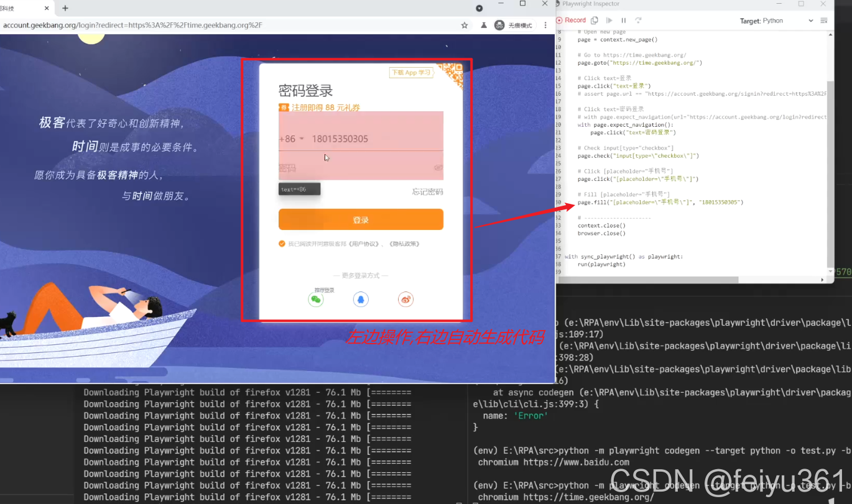Image resolution: width=852 pixels, height=504 pixels.
Task: Copy generated code in Playwright Inspector
Action: (595, 20)
